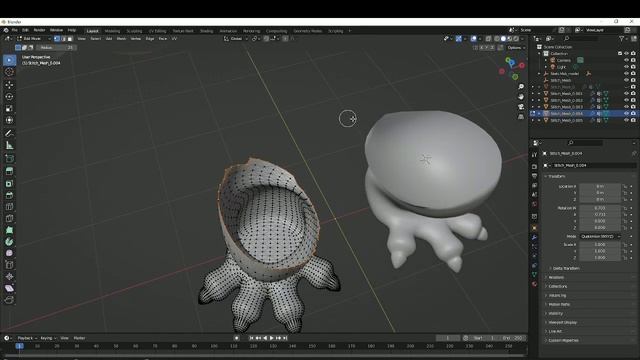The image size is (640, 360).
Task: Open the Modifiers wrench properties tab
Action: pyautogui.click(x=534, y=237)
